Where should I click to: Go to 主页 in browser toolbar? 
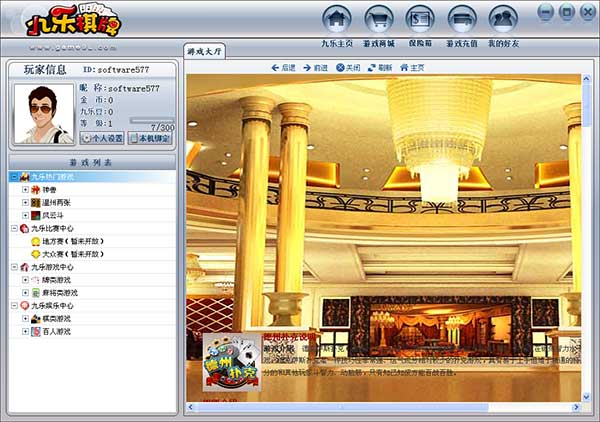(x=411, y=67)
